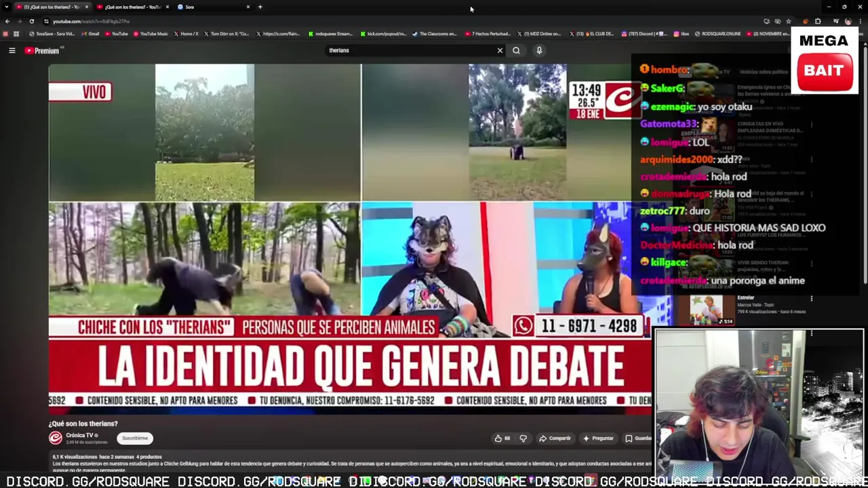Image resolution: width=868 pixels, height=488 pixels.
Task: Open the screen cast icon in address bar
Action: tap(766, 21)
